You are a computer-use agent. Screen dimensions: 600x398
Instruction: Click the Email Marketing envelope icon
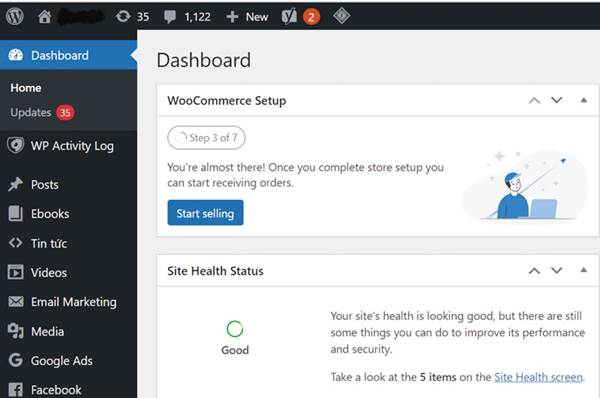[x=16, y=302]
